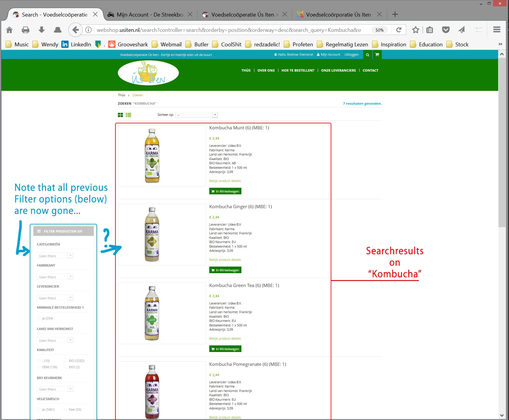
Task: Click the scrollbar up arrow
Action: pyautogui.click(x=502, y=54)
